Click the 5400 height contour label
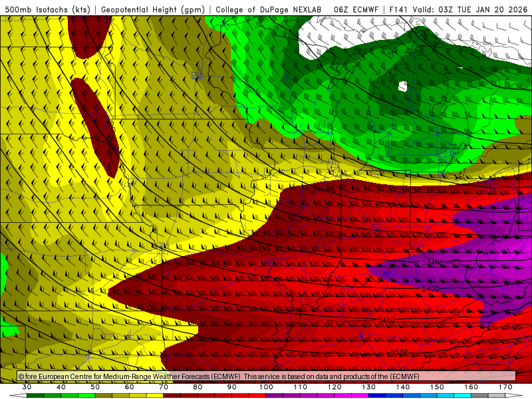This screenshot has height=399, width=532. [x=430, y=289]
